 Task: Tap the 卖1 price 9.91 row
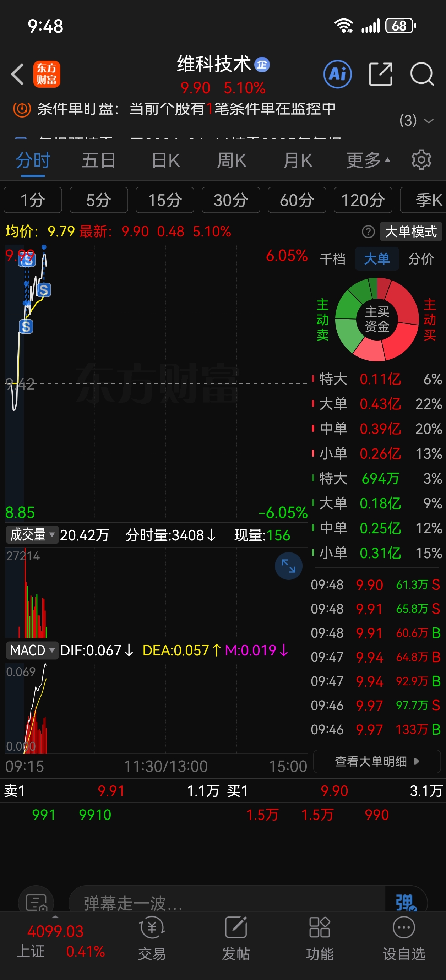(111, 791)
